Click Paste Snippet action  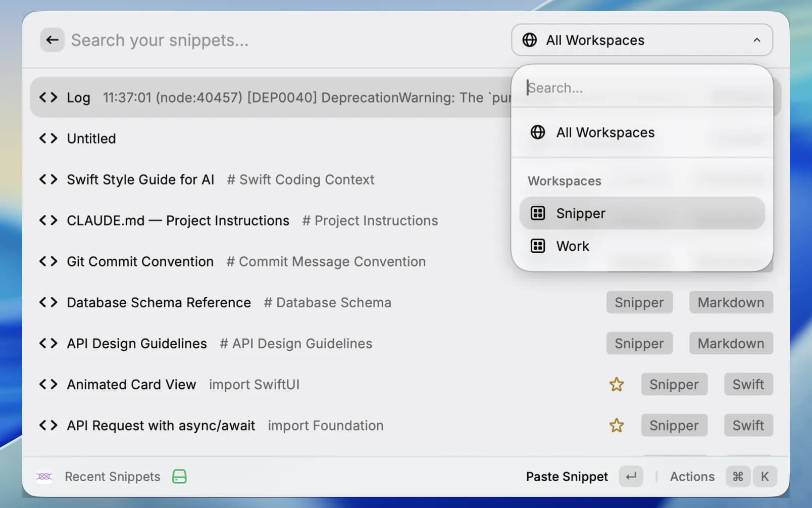pos(567,476)
